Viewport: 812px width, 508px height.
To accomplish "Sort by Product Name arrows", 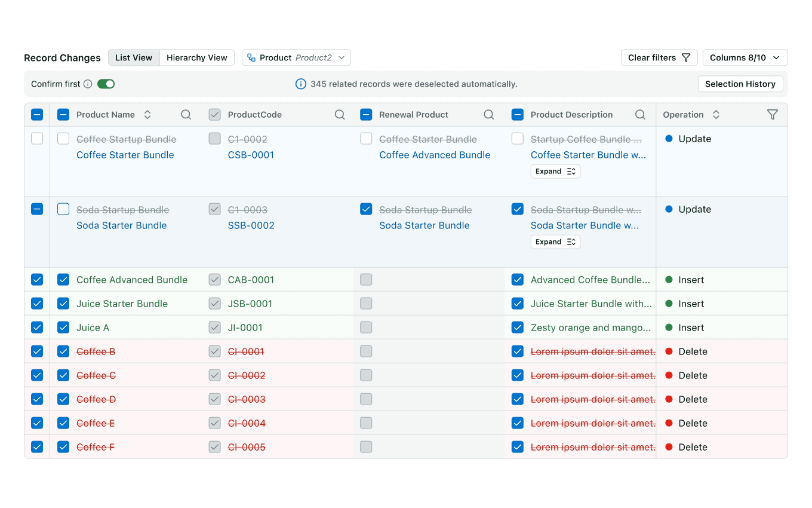I will pyautogui.click(x=147, y=115).
